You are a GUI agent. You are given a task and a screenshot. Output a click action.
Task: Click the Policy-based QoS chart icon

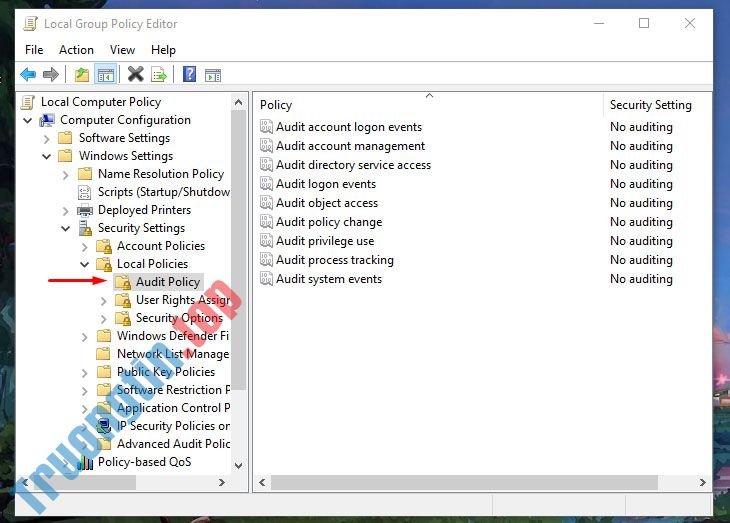85,462
